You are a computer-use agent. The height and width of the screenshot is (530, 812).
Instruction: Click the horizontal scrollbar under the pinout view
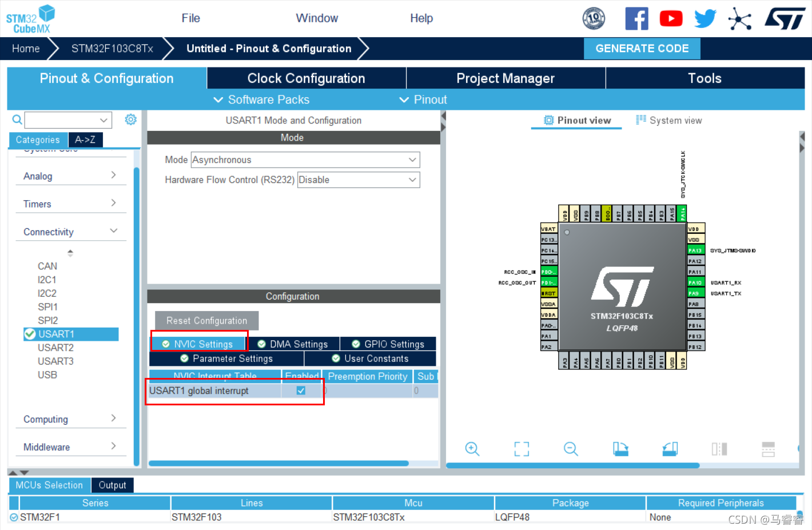(x=572, y=465)
